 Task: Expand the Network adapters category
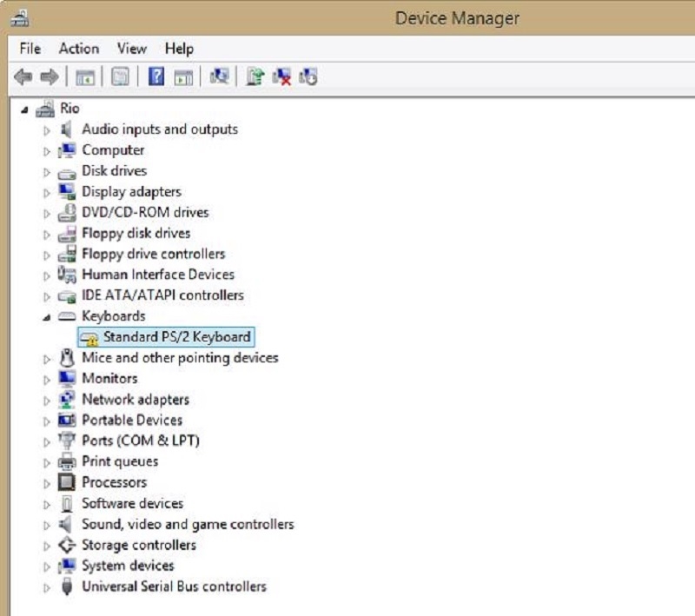click(x=47, y=401)
